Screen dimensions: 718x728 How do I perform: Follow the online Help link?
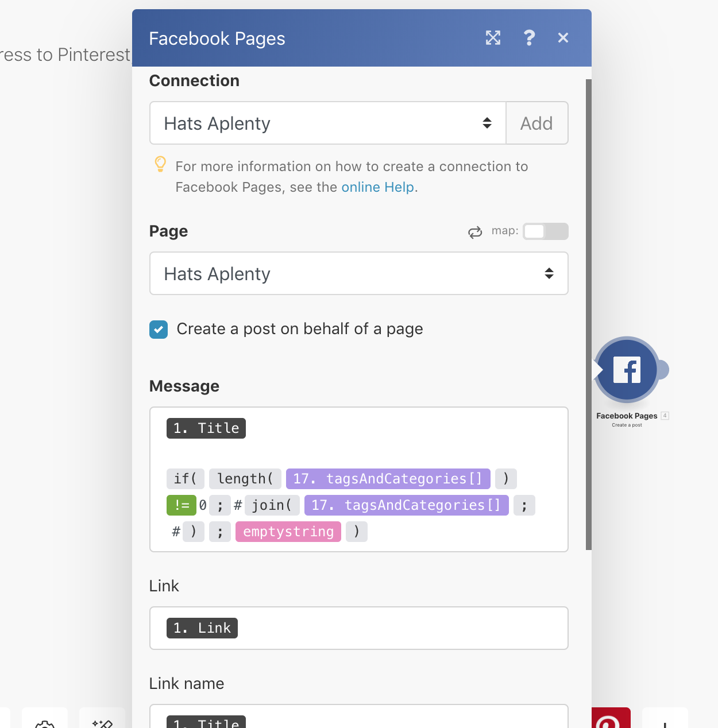[377, 187]
